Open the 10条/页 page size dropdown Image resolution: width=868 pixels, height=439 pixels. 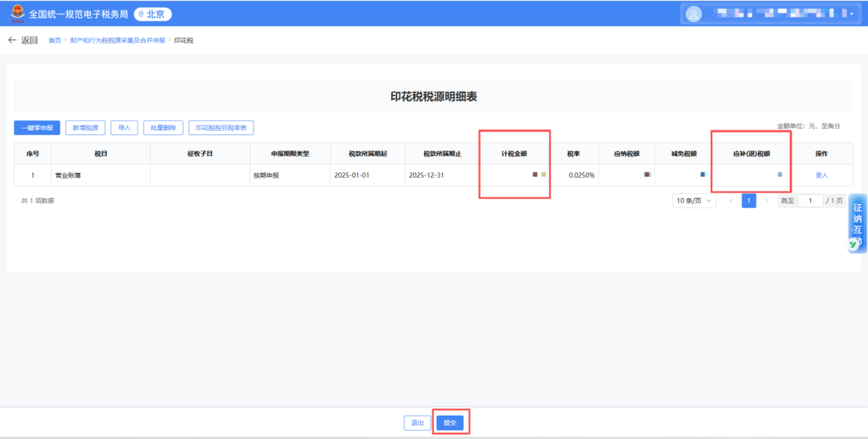pos(694,201)
